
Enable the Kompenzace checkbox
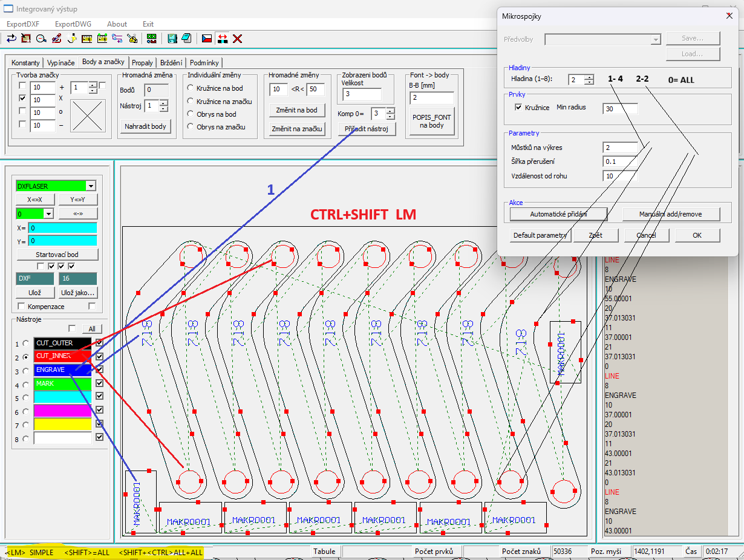22,307
